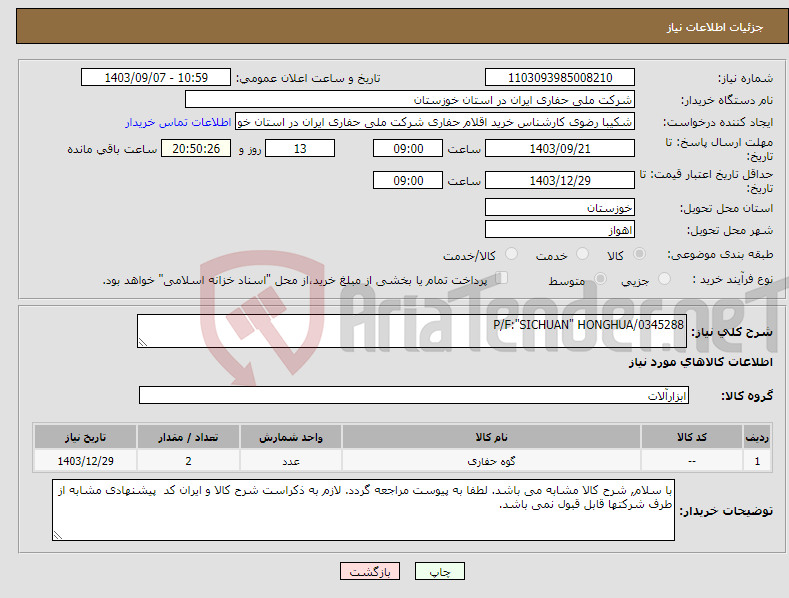Click the شماره نیاز field 1103093985008210

pyautogui.click(x=560, y=78)
